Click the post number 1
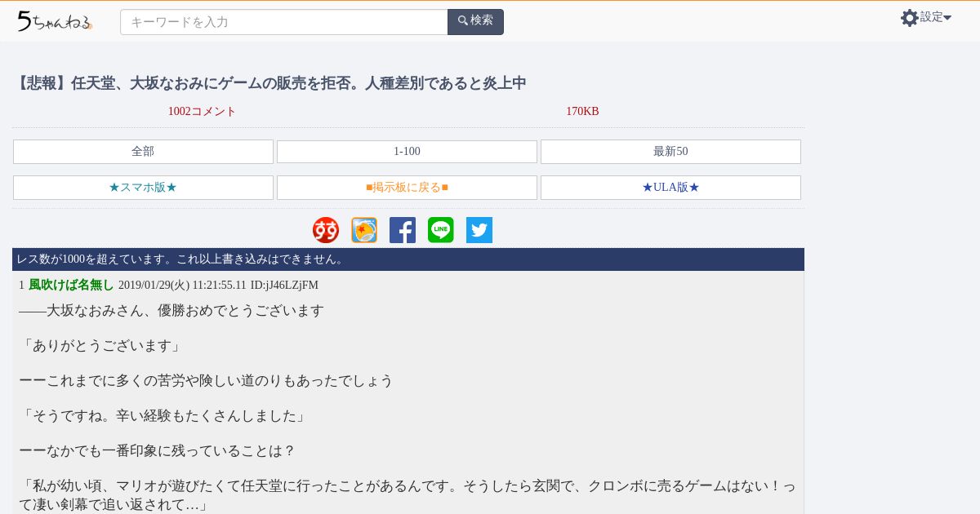Image resolution: width=980 pixels, height=514 pixels. coord(21,285)
